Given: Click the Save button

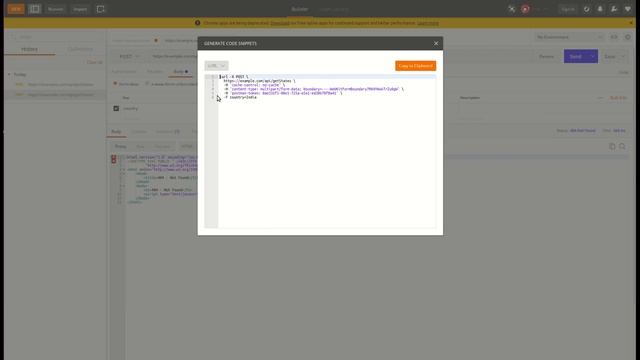Looking at the screenshot, I should click(610, 56).
